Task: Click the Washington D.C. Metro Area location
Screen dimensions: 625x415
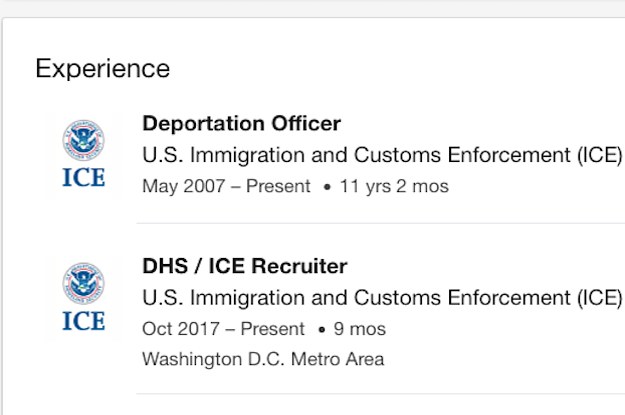Action: pyautogui.click(x=263, y=359)
